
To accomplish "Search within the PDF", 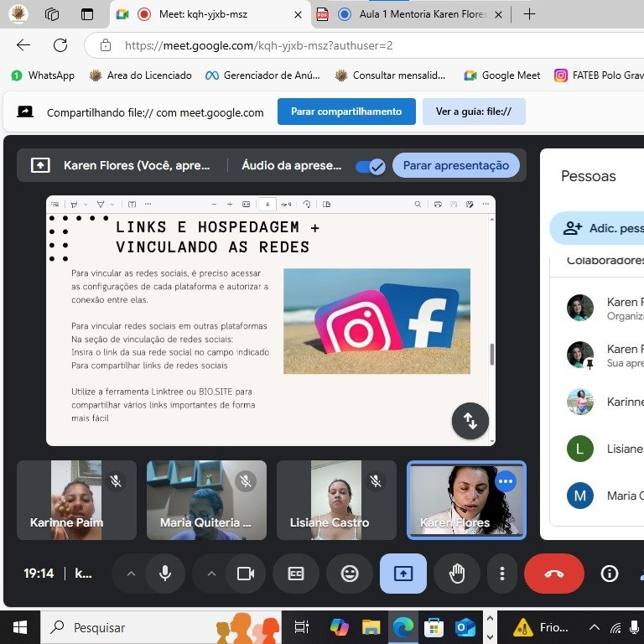I will (x=418, y=204).
